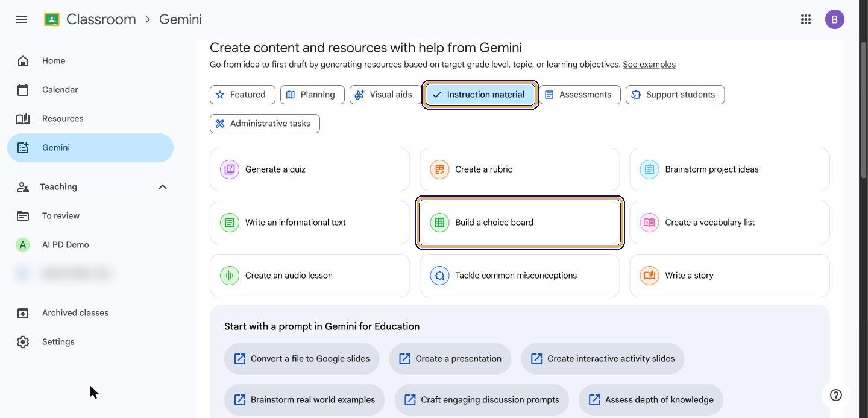Go to Classroom via breadcrumb text

pyautogui.click(x=101, y=19)
